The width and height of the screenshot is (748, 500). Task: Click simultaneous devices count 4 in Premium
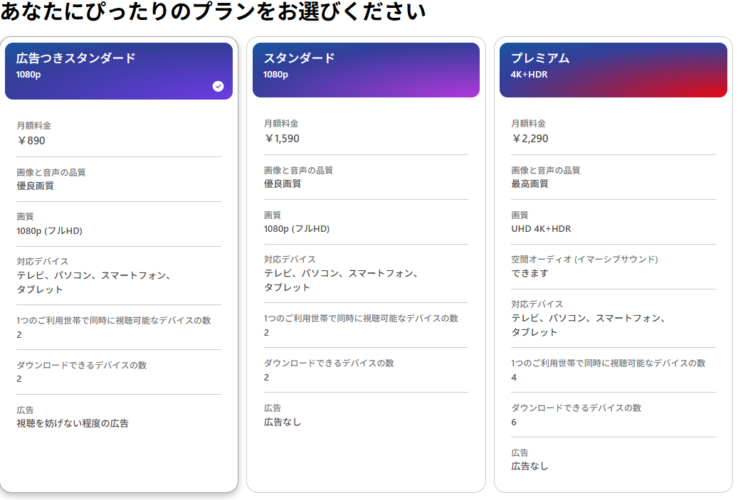click(515, 377)
